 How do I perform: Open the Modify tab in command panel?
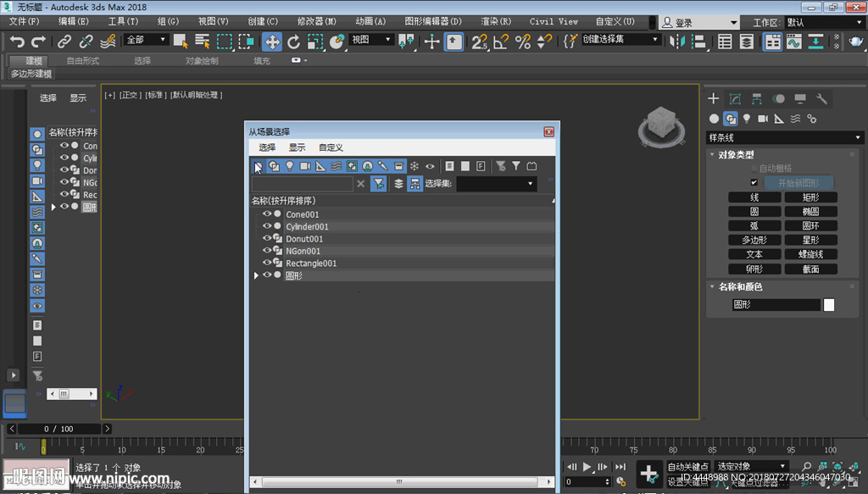coord(735,99)
